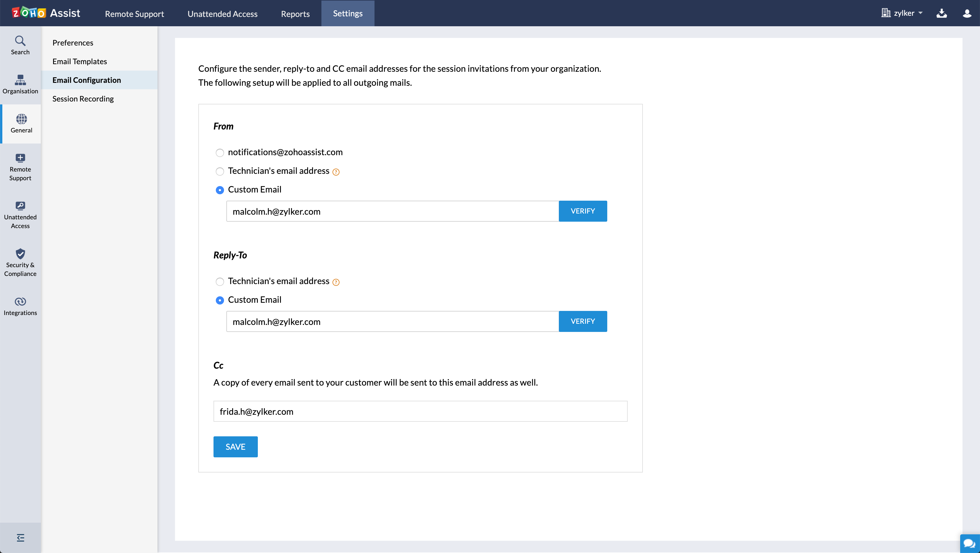Open Security & Compliance section
980x553 pixels.
(x=20, y=262)
